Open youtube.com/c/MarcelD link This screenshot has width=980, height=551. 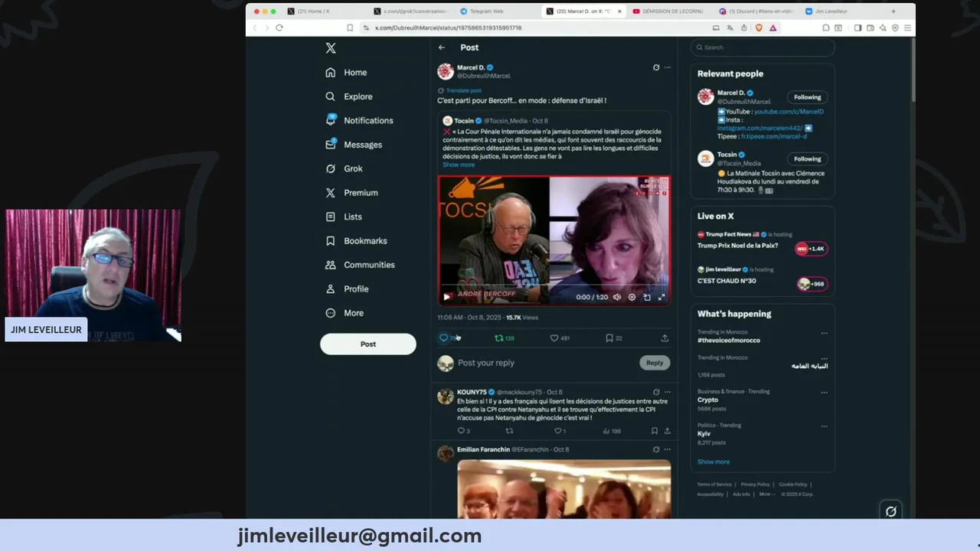click(789, 112)
